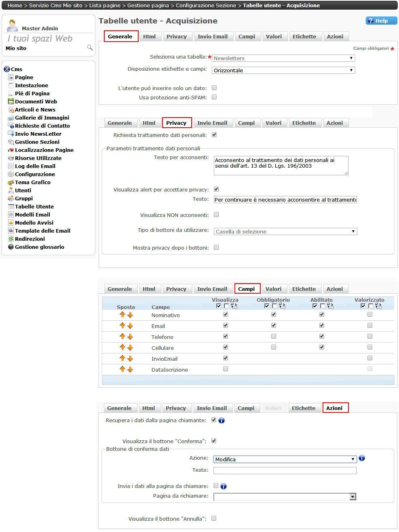Viewport: 399px width, 532px height.
Task: Open Tema Grafico from the sidebar
Action: (32, 182)
